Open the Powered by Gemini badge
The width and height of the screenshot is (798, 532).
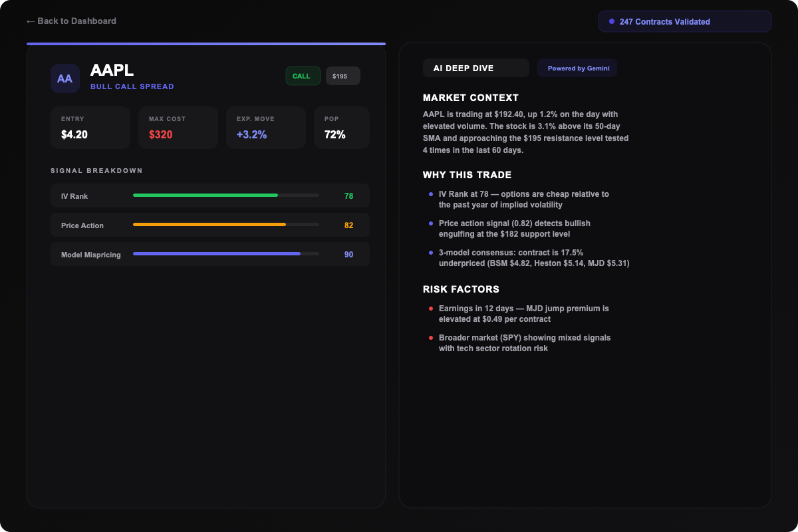pos(577,67)
